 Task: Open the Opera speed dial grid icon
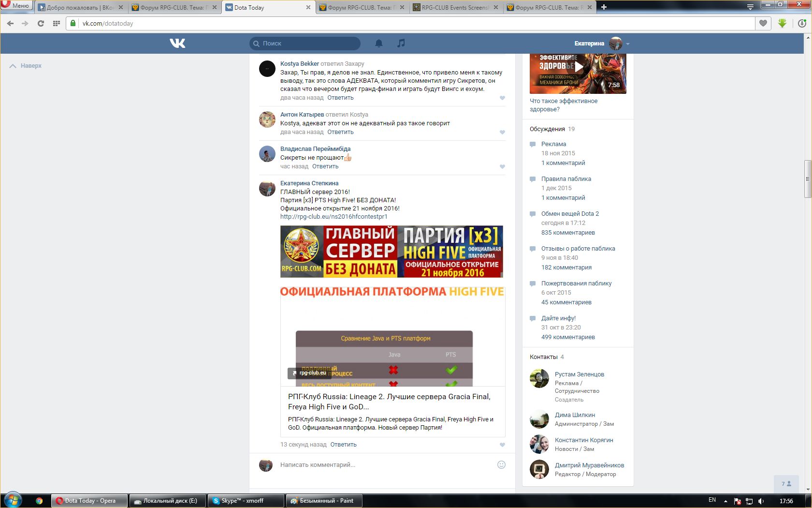(x=57, y=23)
